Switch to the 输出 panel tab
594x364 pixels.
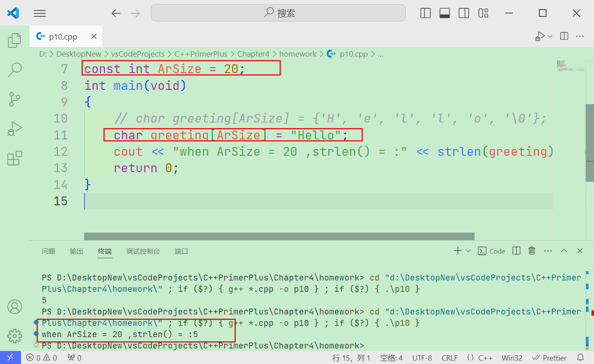[77, 251]
